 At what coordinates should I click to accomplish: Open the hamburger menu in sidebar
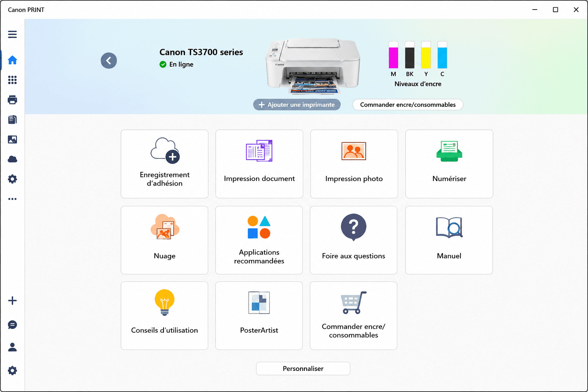click(12, 34)
